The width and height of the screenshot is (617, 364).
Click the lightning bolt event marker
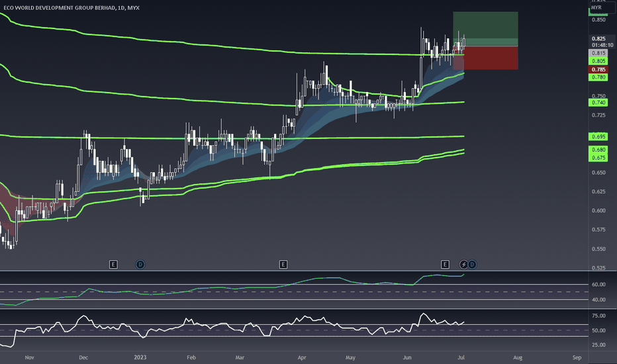point(463,265)
